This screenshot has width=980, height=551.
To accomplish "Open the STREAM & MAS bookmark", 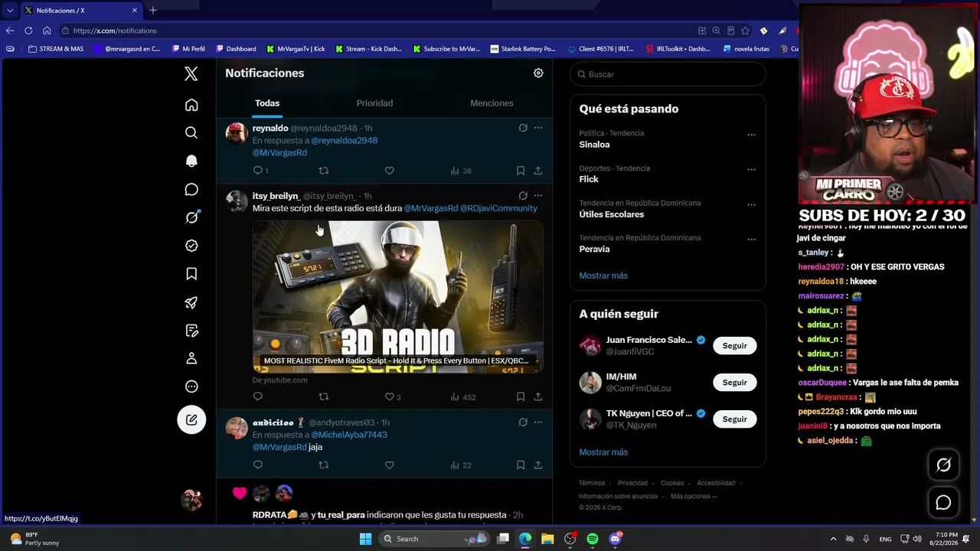I will pos(56,49).
